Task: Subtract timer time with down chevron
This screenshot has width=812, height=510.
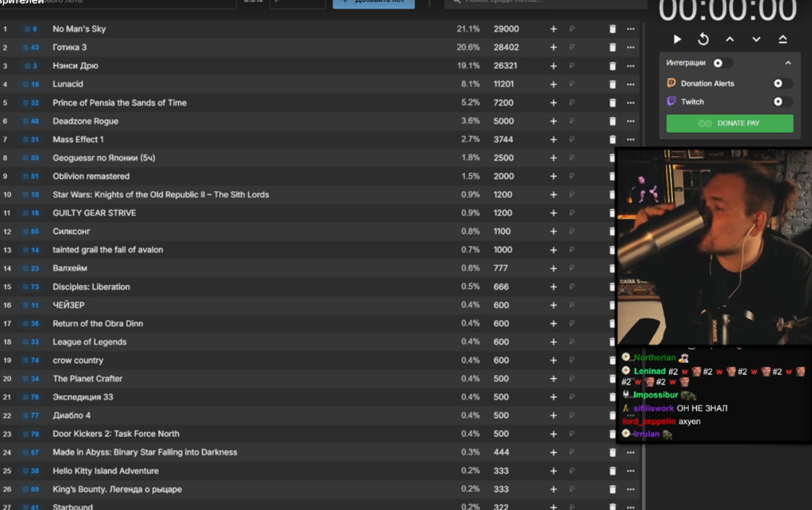Action: pyautogui.click(x=757, y=40)
